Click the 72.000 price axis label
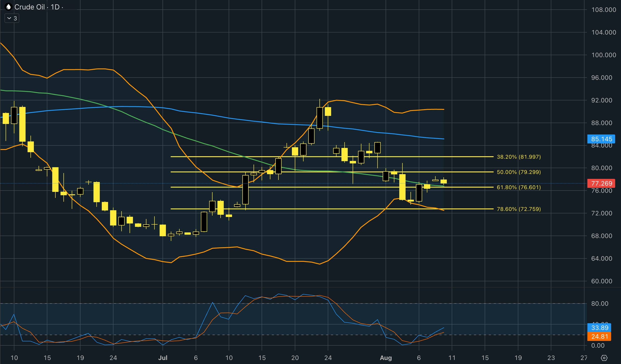This screenshot has width=621, height=364. tap(602, 213)
